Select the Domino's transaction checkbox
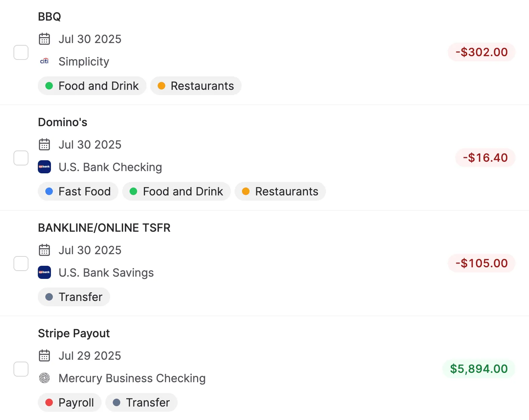529x420 pixels. tap(21, 158)
